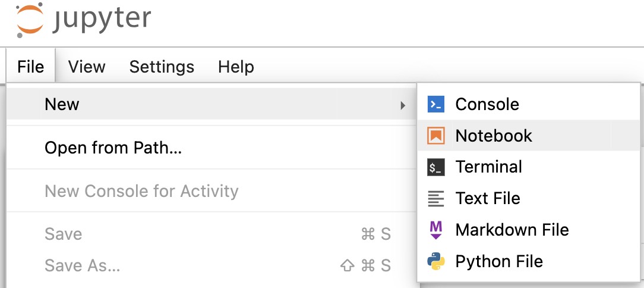Click the Jupyter logo icon
Viewport: 644px width, 288px height.
click(30, 20)
